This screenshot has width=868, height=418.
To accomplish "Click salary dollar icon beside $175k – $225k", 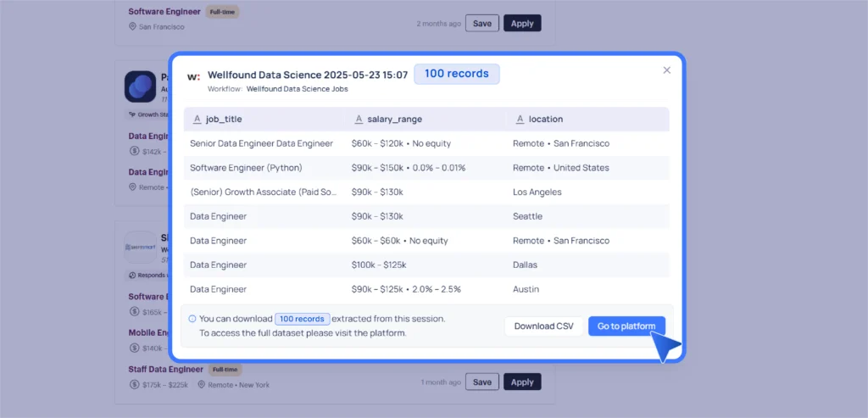I will [x=134, y=385].
